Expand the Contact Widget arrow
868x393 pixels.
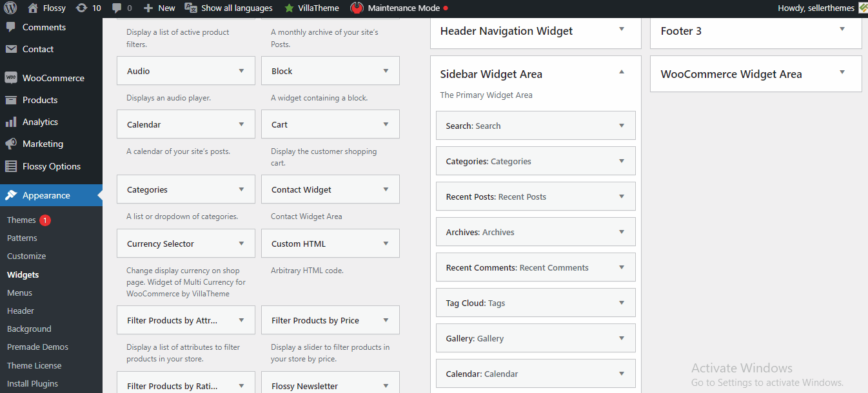pos(386,189)
